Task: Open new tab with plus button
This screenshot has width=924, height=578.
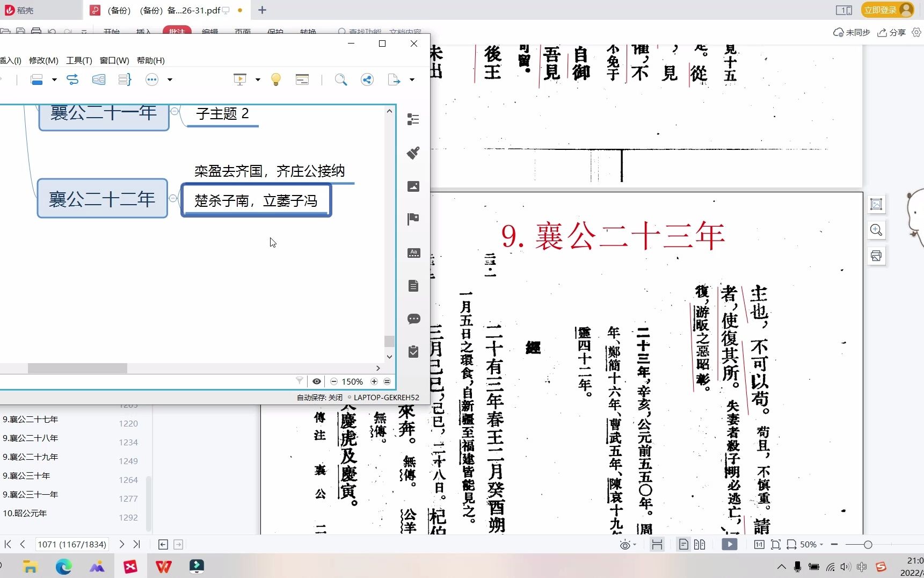Action: point(262,10)
